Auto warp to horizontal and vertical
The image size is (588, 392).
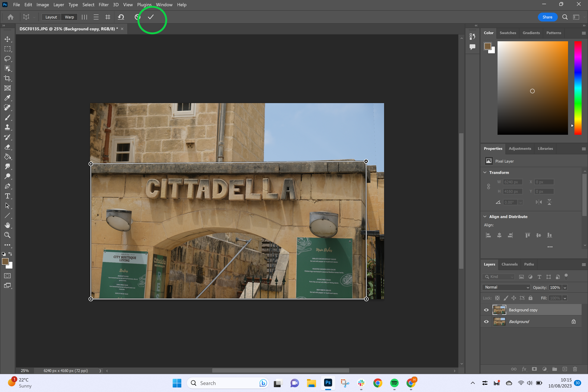click(108, 17)
